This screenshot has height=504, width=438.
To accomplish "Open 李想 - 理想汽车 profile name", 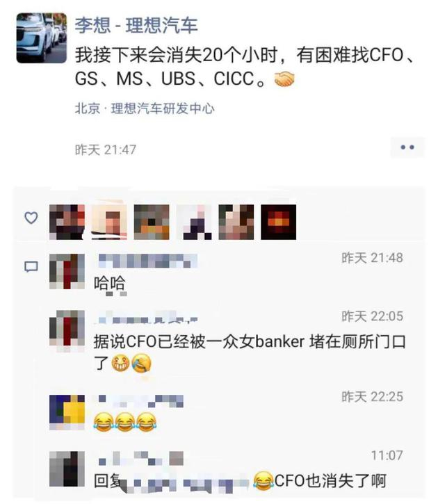I will [136, 25].
